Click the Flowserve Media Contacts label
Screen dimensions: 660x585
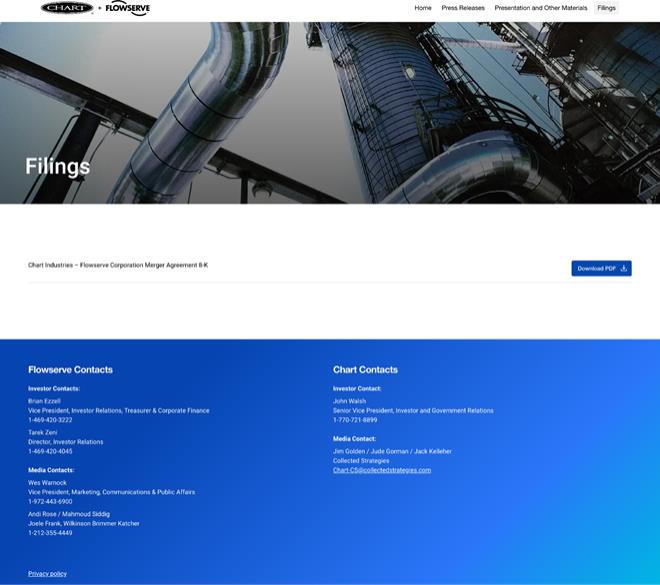[x=51, y=470]
